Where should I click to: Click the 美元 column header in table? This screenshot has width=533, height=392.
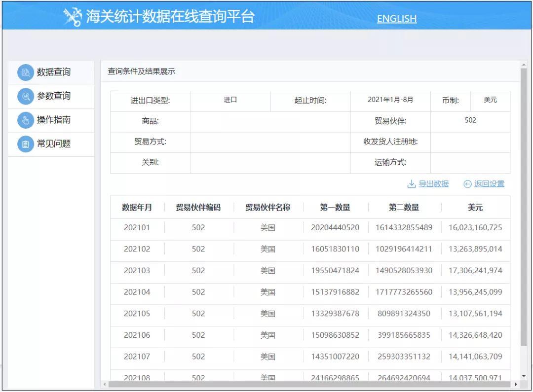475,208
